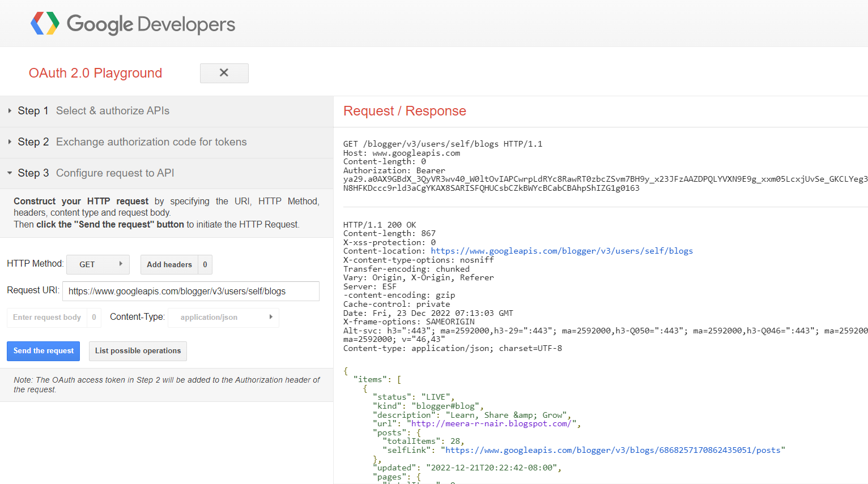Click the "Authorization: Bearer" line

coord(394,170)
